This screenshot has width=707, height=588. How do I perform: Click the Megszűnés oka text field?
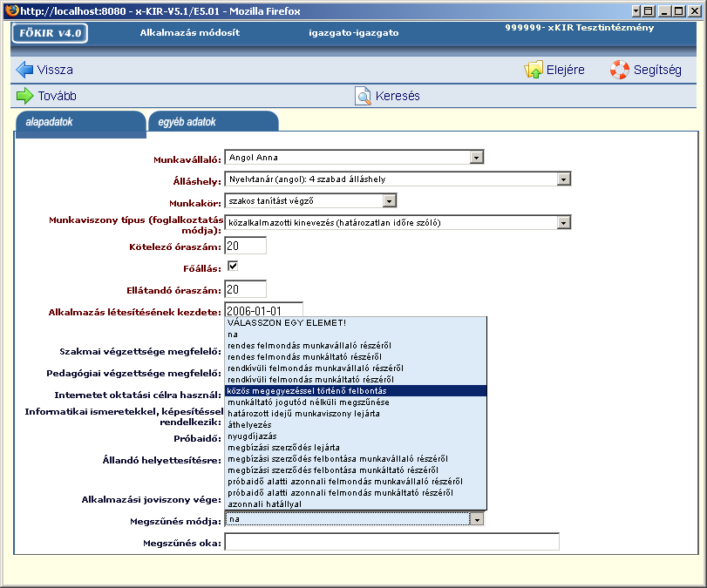coord(391,542)
